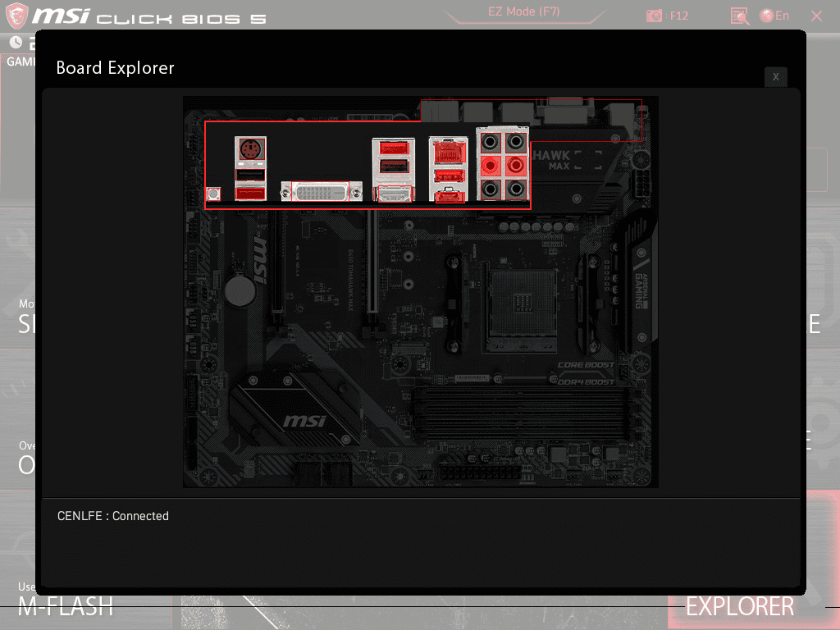This screenshot has height=630, width=840.
Task: Select the top USB port above HDMI
Action: [x=394, y=148]
